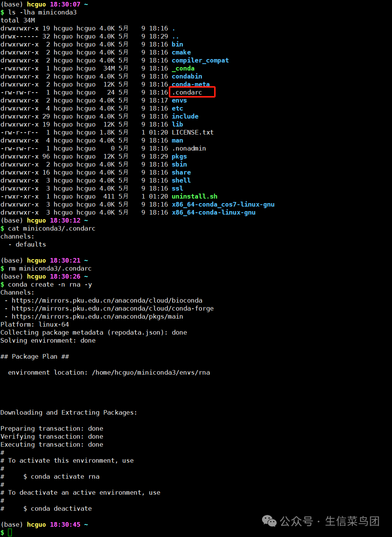Click the "_conda" executable name
Image resolution: width=392 pixels, height=537 pixels.
(x=183, y=68)
